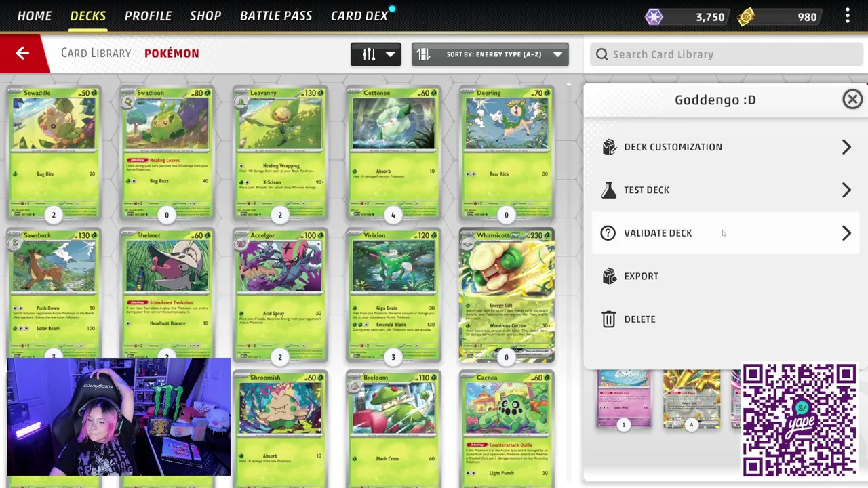
Task: Open the HOME tab
Action: point(34,16)
